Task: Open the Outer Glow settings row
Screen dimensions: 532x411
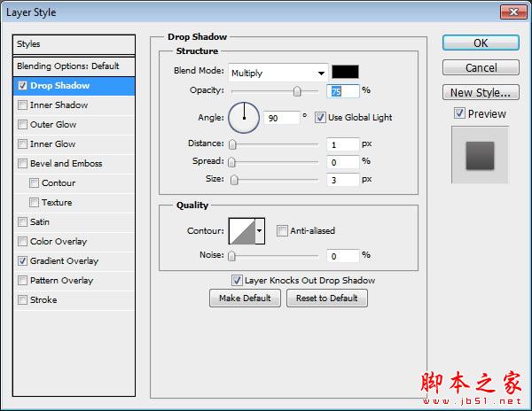Action: (74, 124)
